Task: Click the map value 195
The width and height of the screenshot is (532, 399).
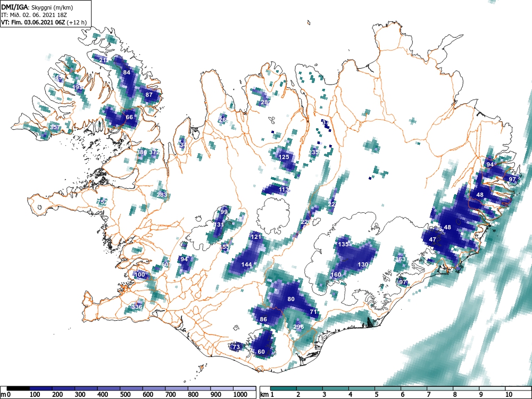Action: click(78, 87)
